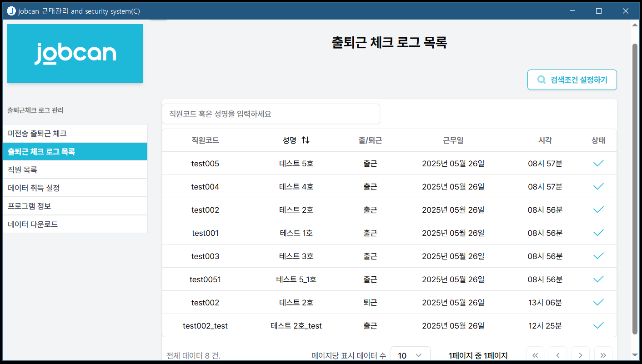Open 프로그램 정보 menu item
Screen dimensions: 642x364
coord(75,206)
